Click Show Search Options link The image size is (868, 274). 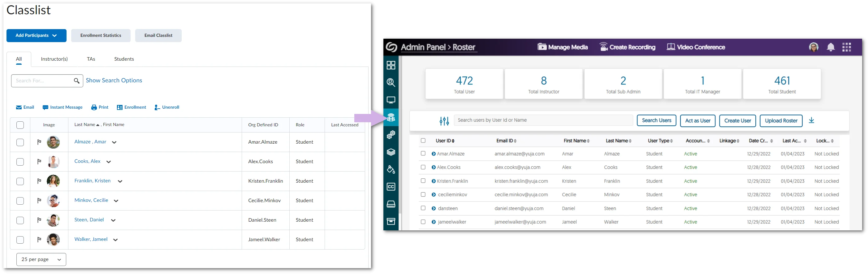point(114,80)
